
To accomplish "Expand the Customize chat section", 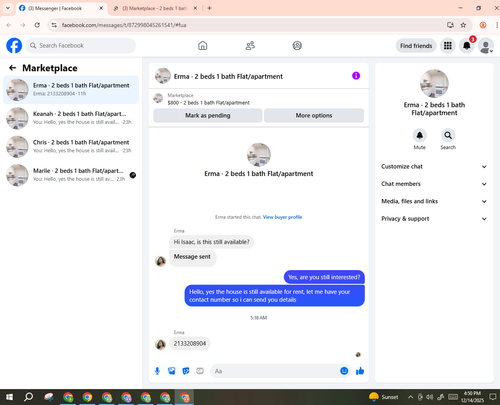I will [434, 166].
